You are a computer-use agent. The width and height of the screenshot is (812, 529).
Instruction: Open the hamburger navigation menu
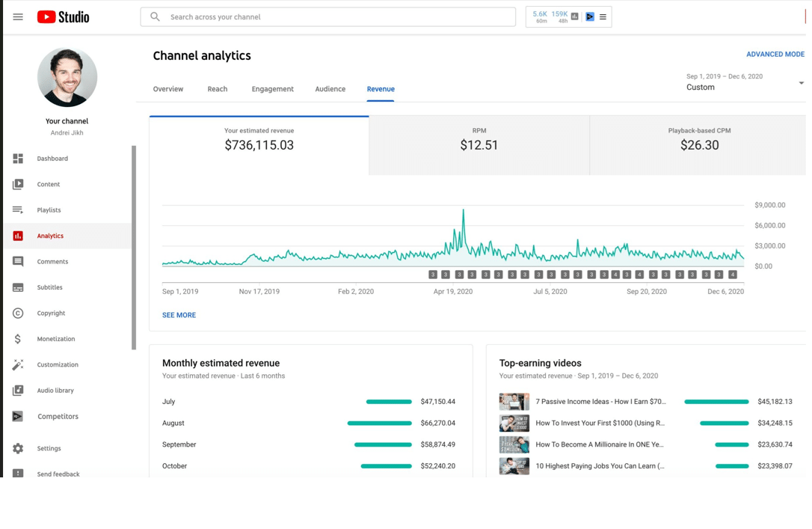(18, 17)
